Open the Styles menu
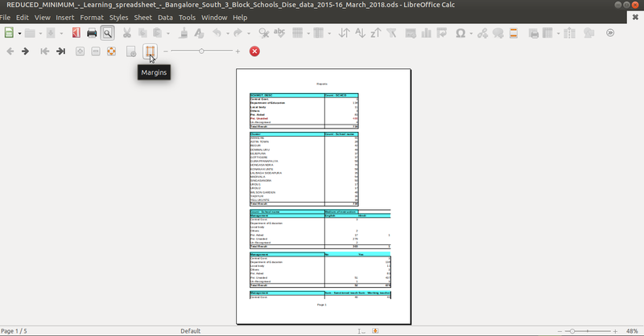The image size is (644, 336). 118,18
